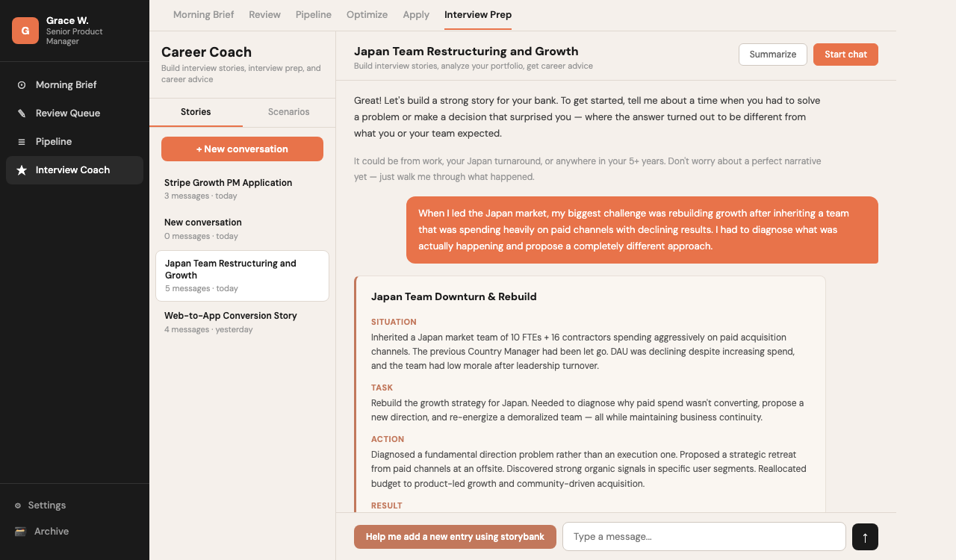Click the Summarize button
The width and height of the screenshot is (956, 560).
click(772, 55)
